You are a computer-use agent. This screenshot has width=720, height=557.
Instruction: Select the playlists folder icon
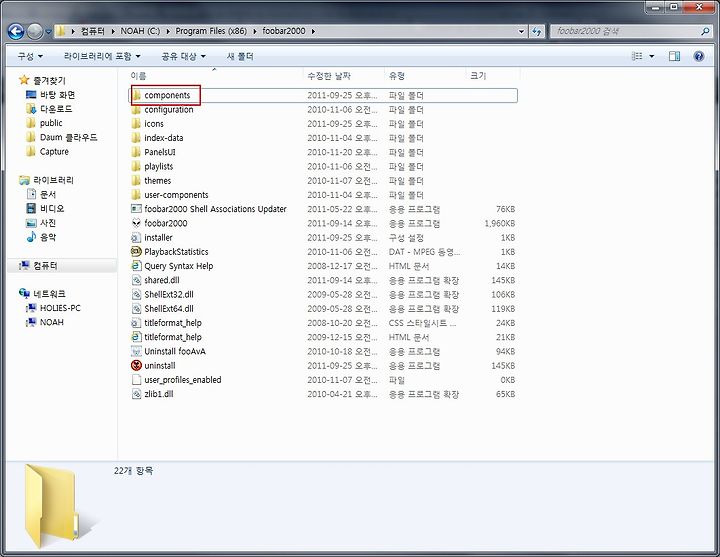[136, 166]
